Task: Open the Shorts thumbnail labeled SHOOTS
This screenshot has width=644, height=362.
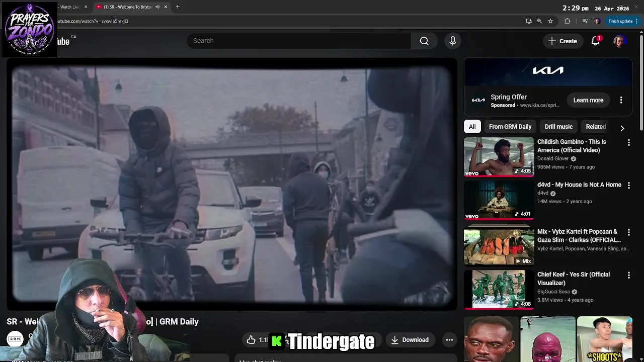Action: (x=604, y=339)
